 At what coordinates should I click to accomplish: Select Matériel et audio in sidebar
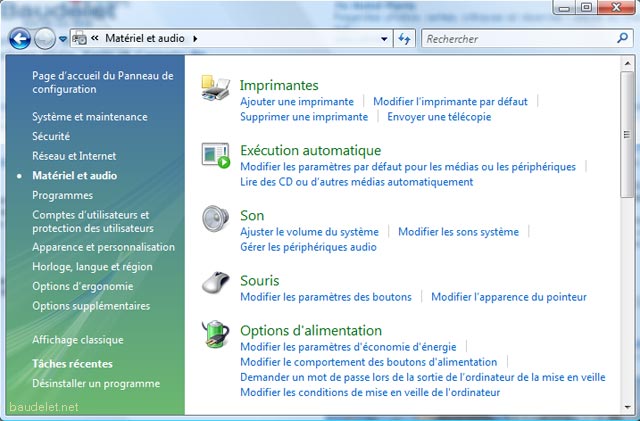[75, 176]
